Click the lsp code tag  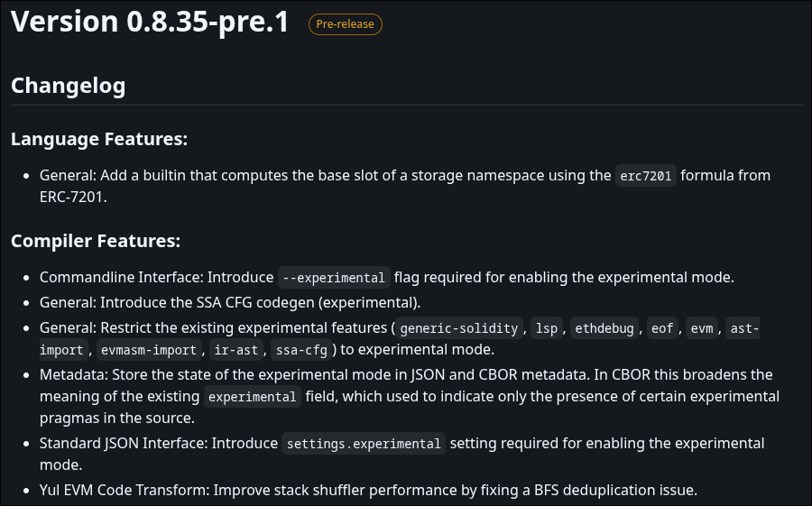[547, 328]
